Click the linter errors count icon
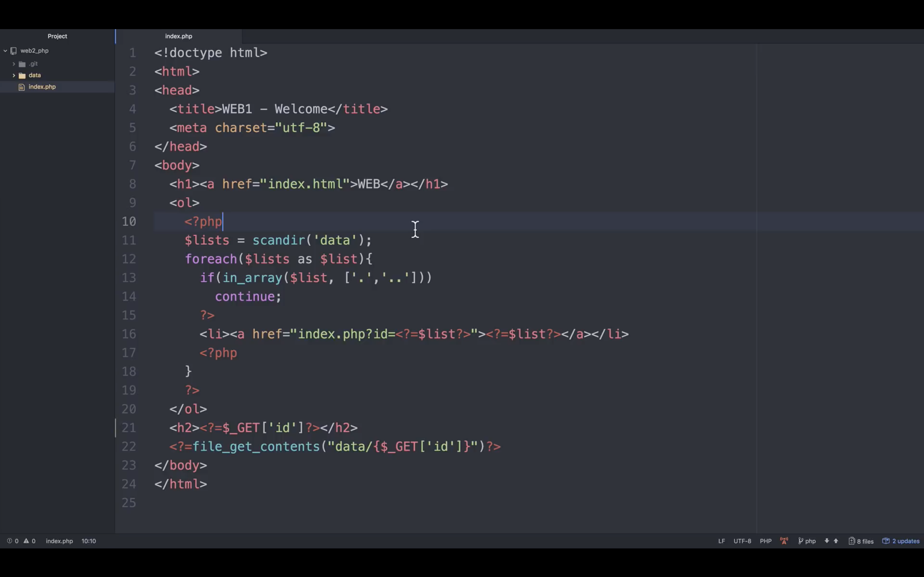Viewport: 924px width, 577px height. [x=10, y=541]
